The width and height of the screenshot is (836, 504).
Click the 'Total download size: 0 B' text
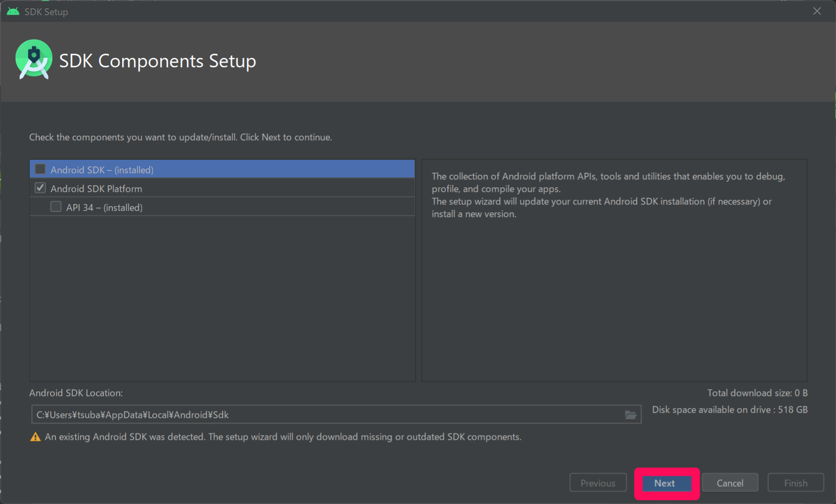pyautogui.click(x=757, y=393)
